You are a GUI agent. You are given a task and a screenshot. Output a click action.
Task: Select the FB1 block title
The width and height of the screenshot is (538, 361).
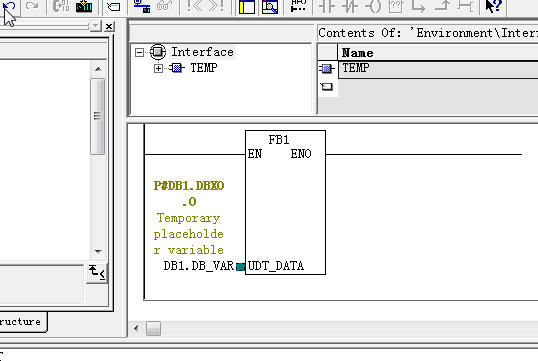[279, 140]
